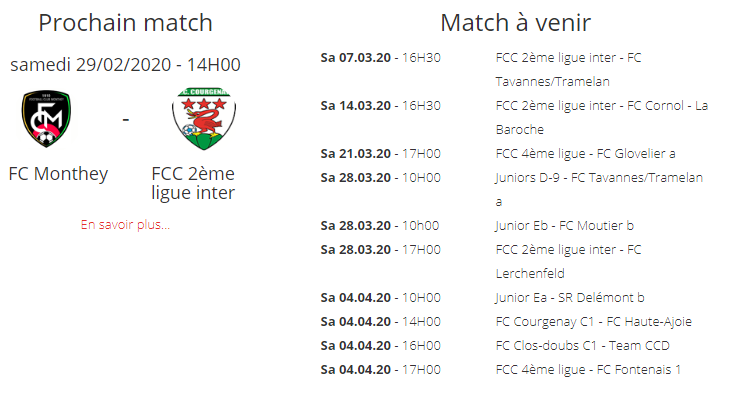Select the Junior Ea - SR Delémont b match
The width and height of the screenshot is (752, 399).
[x=570, y=297]
